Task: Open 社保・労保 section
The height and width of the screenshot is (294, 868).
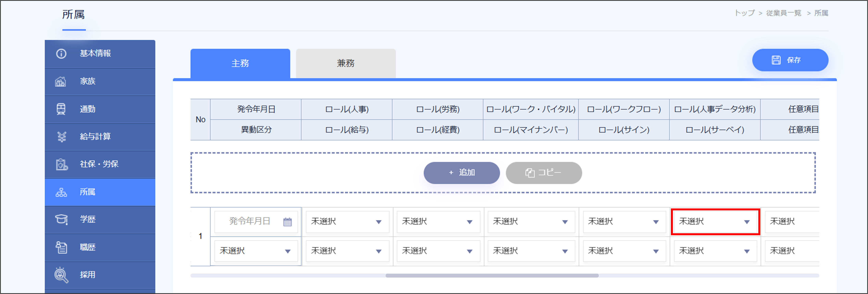Action: click(x=100, y=164)
